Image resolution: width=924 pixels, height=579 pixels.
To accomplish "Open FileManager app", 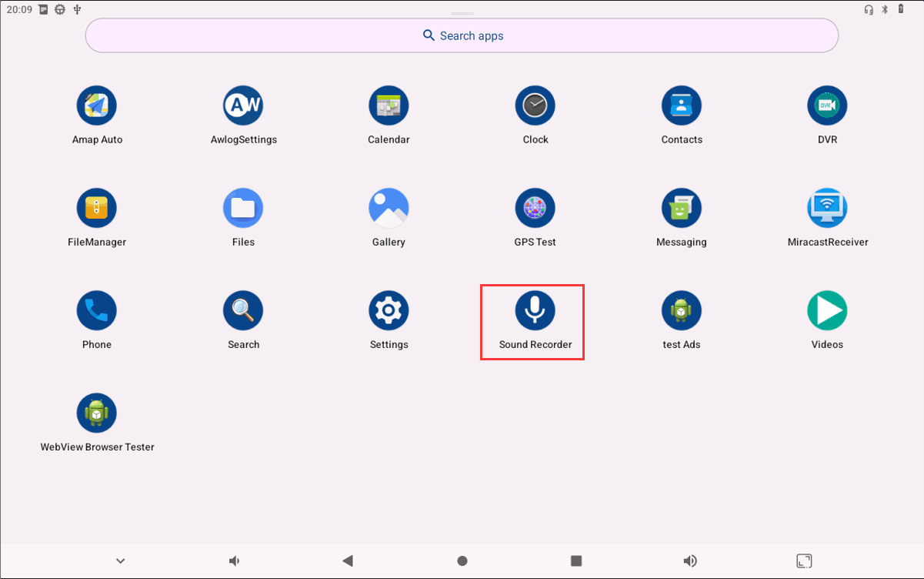I will [x=97, y=208].
